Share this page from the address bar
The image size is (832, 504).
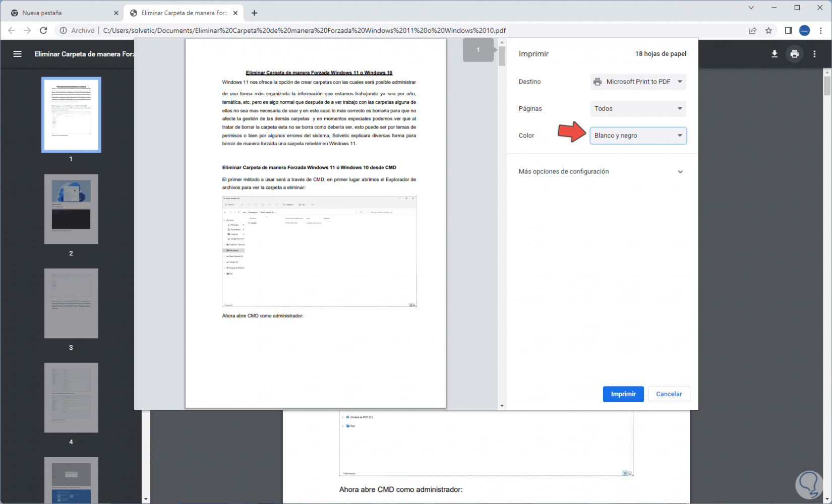[x=753, y=31]
